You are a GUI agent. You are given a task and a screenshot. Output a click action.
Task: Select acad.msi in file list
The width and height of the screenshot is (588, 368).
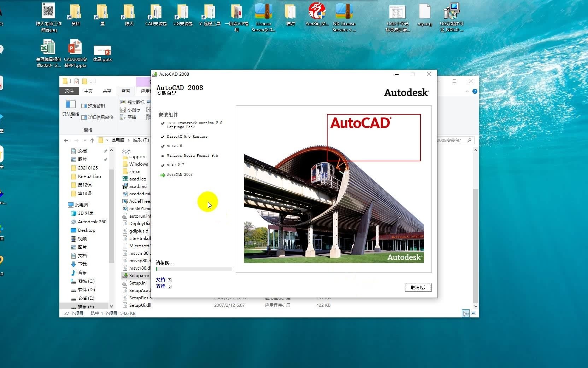(135, 186)
